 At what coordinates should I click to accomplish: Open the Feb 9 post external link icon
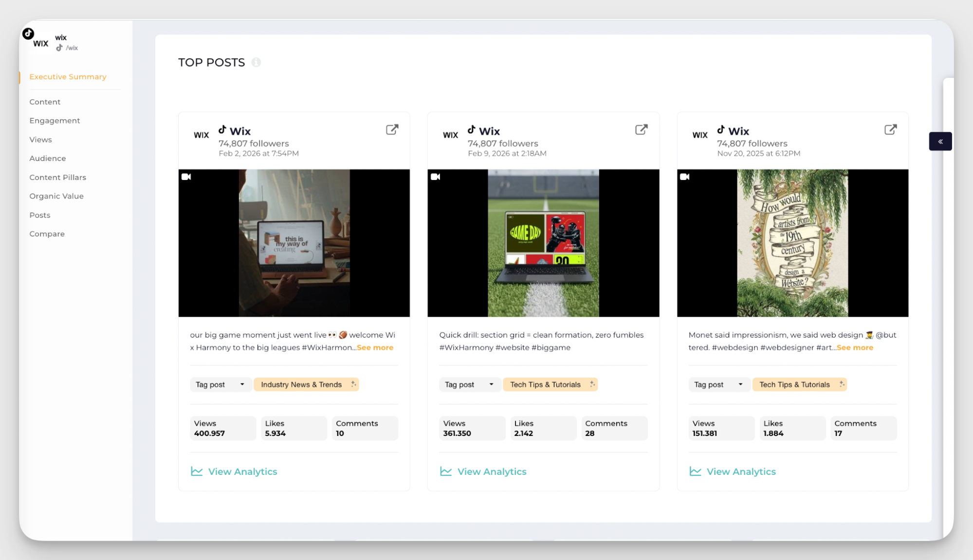point(641,129)
